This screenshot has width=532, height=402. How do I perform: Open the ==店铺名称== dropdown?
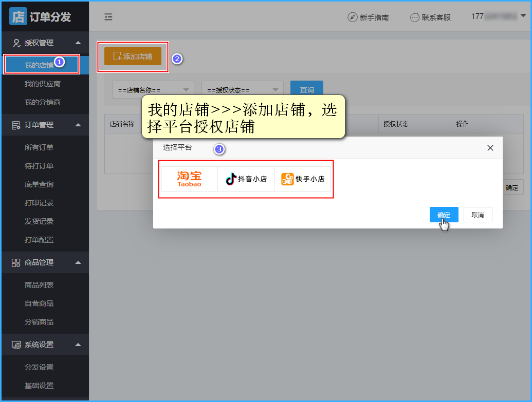[153, 90]
